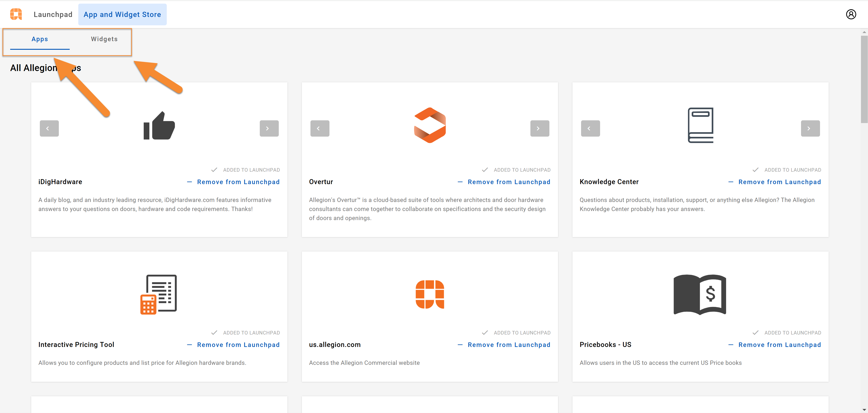Viewport: 868px width, 413px height.
Task: Click 'Access the Allegion Commercial website' text
Action: 364,363
